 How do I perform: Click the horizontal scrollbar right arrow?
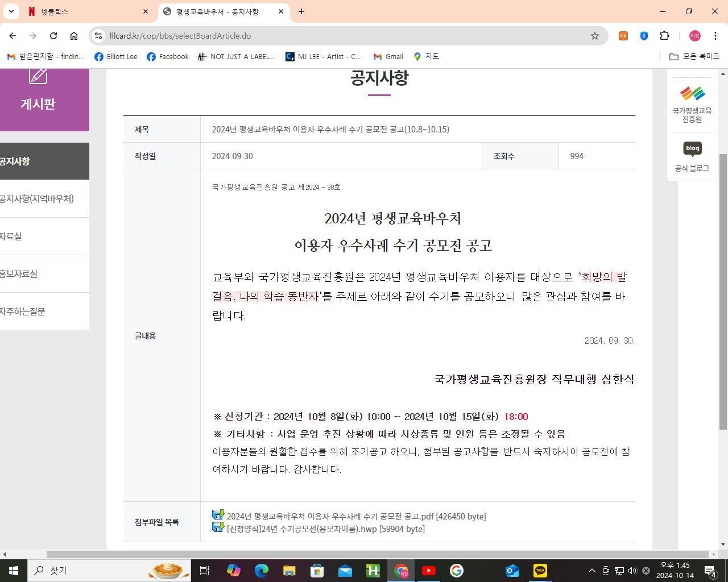[714, 554]
